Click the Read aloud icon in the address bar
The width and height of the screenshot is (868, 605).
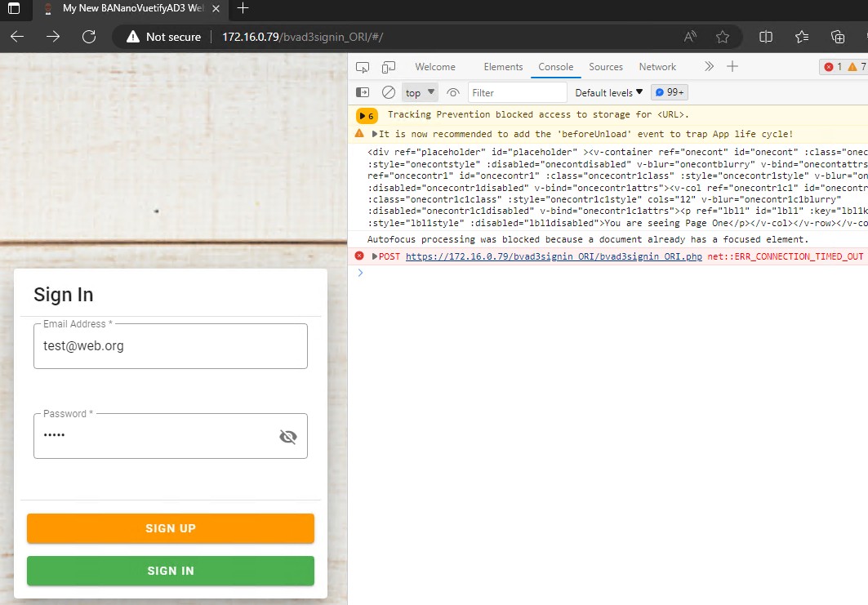pyautogui.click(x=690, y=37)
